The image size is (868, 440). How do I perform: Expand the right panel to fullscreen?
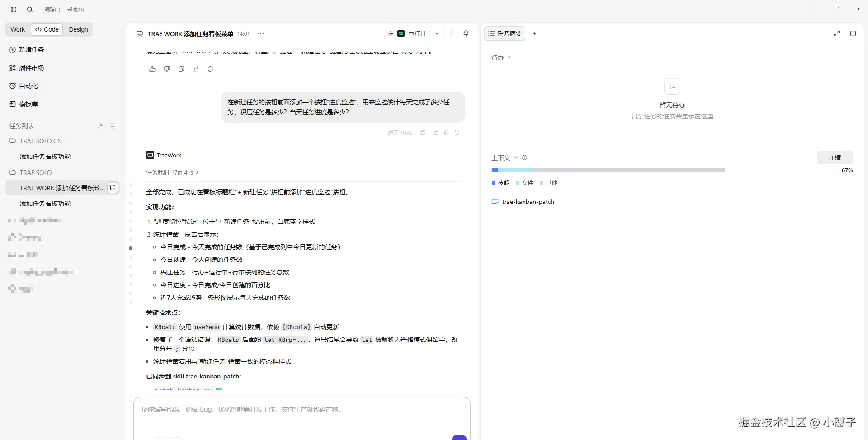(837, 33)
